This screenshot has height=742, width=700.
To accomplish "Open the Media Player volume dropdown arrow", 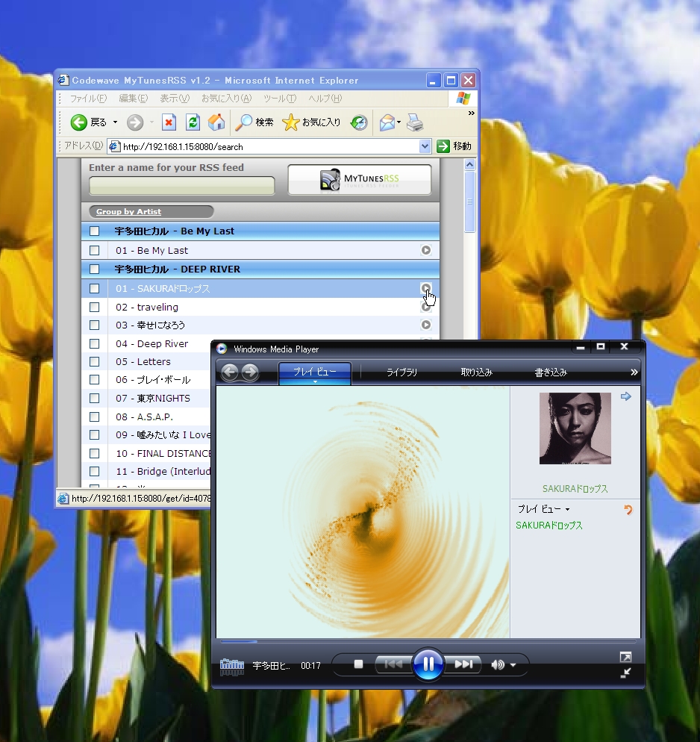I will pos(513,665).
